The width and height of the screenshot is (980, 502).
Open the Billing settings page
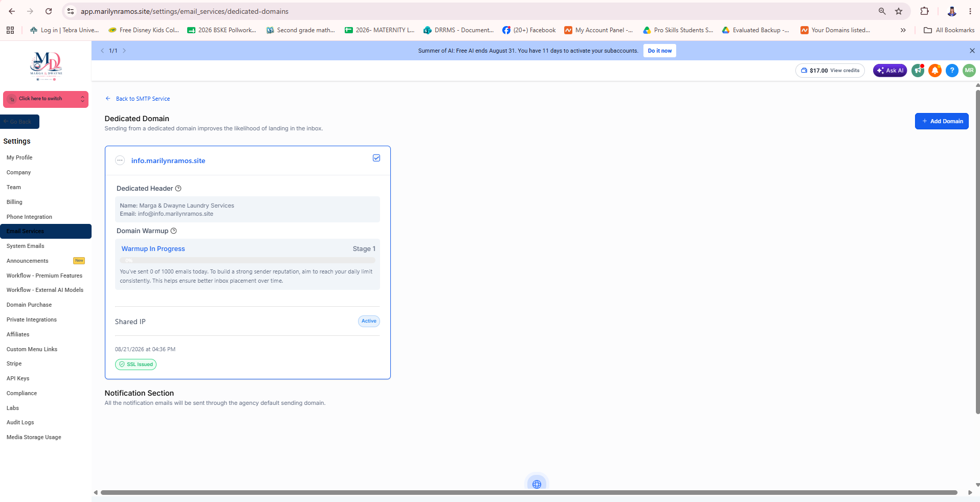(14, 202)
